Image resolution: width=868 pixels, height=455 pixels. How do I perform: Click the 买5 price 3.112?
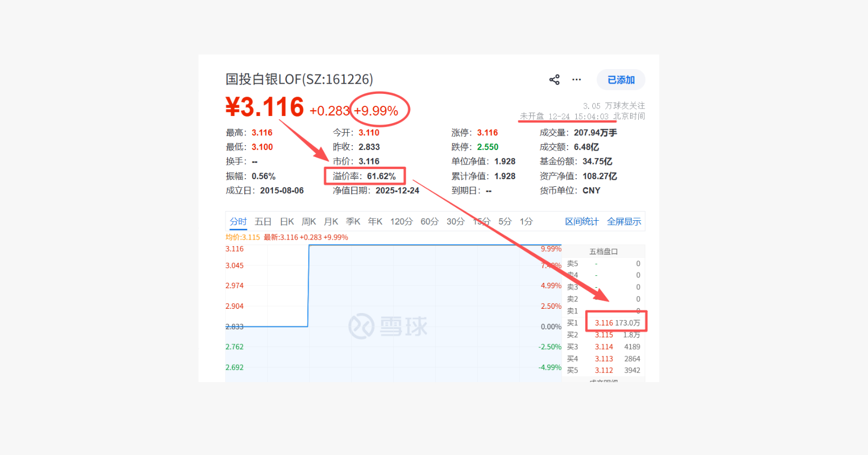604,370
